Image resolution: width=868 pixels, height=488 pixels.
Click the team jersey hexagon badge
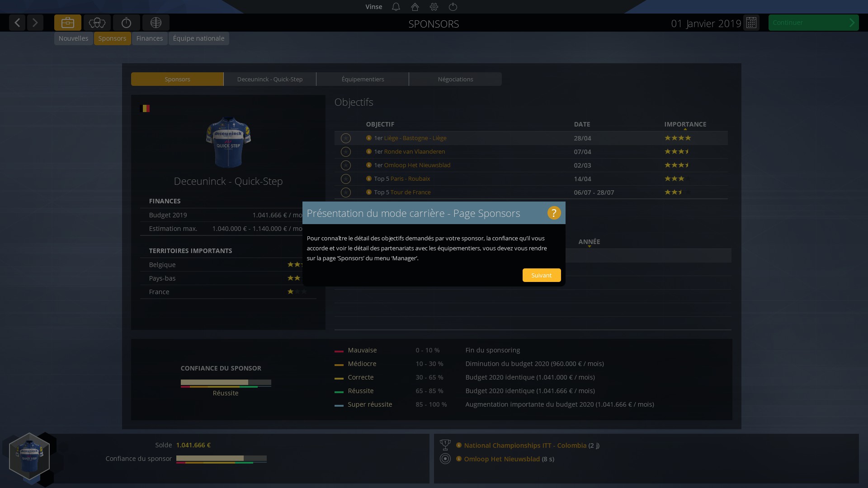[x=29, y=456]
